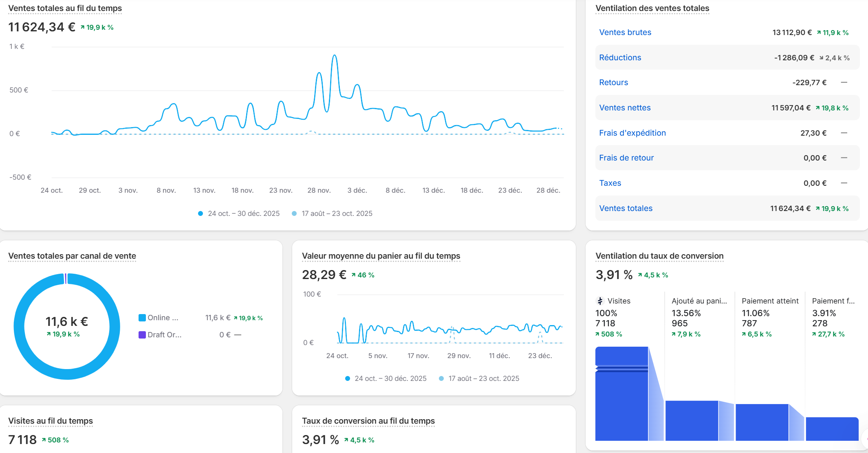The image size is (868, 453).
Task: Click the trend arrow next to 28,29 €
Action: 354,275
